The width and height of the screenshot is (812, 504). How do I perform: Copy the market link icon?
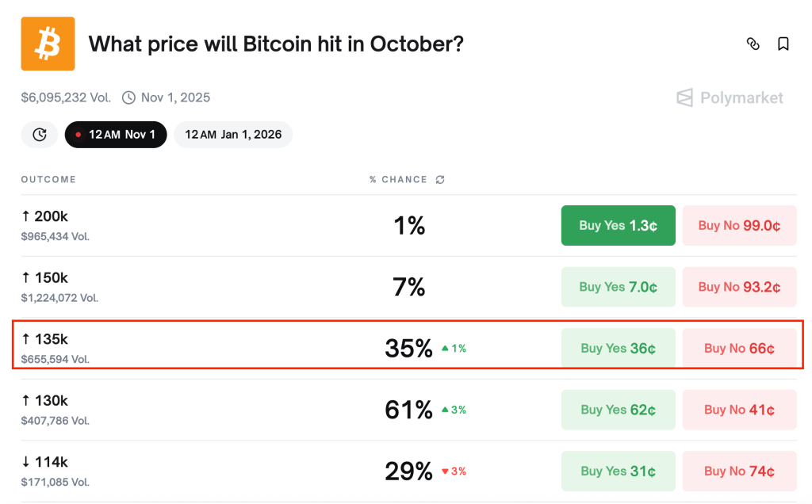point(753,44)
